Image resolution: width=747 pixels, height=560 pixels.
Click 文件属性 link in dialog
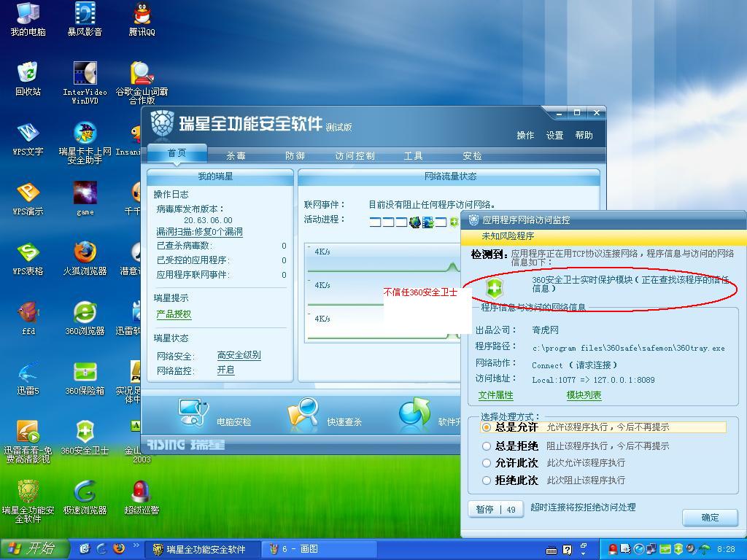[x=495, y=395]
